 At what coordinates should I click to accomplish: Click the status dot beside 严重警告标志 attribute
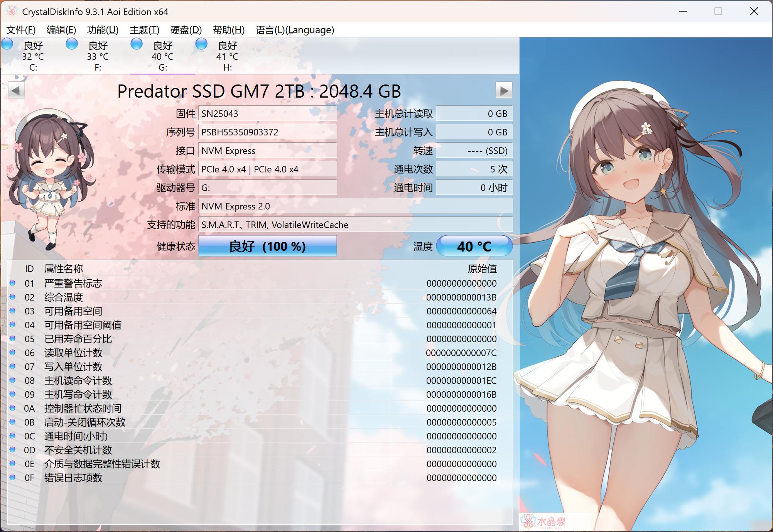click(12, 283)
